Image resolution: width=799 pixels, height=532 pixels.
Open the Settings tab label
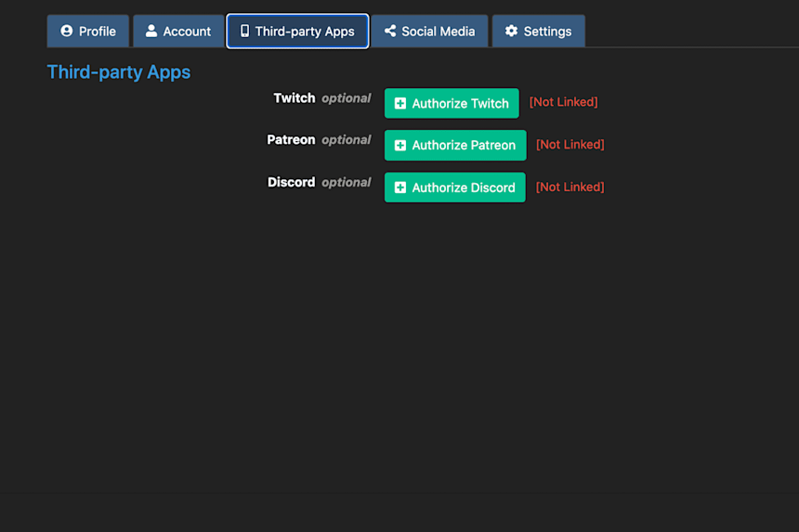pos(548,32)
